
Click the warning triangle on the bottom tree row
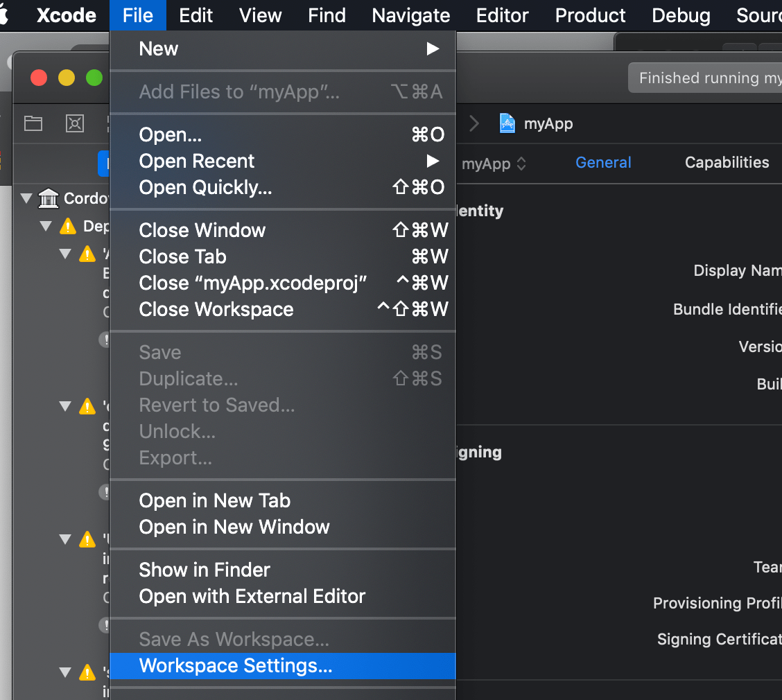pos(87,672)
